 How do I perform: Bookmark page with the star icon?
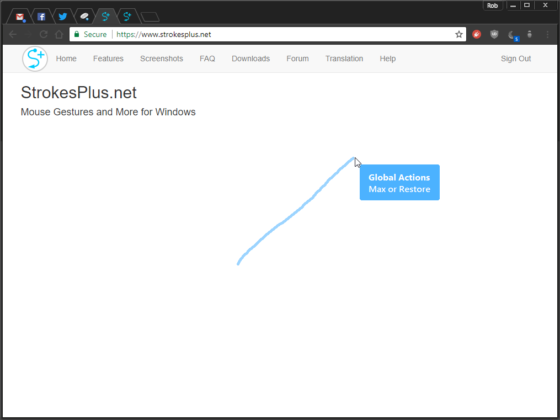(x=459, y=34)
